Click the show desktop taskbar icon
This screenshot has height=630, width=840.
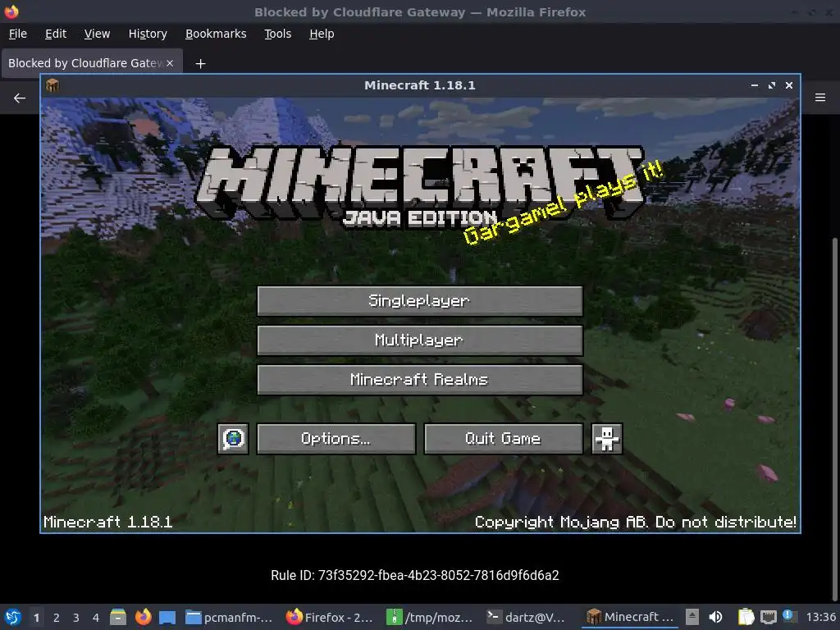pos(167,617)
